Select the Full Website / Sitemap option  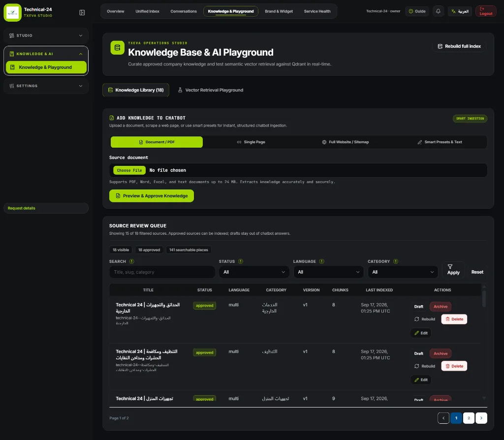[x=346, y=142]
